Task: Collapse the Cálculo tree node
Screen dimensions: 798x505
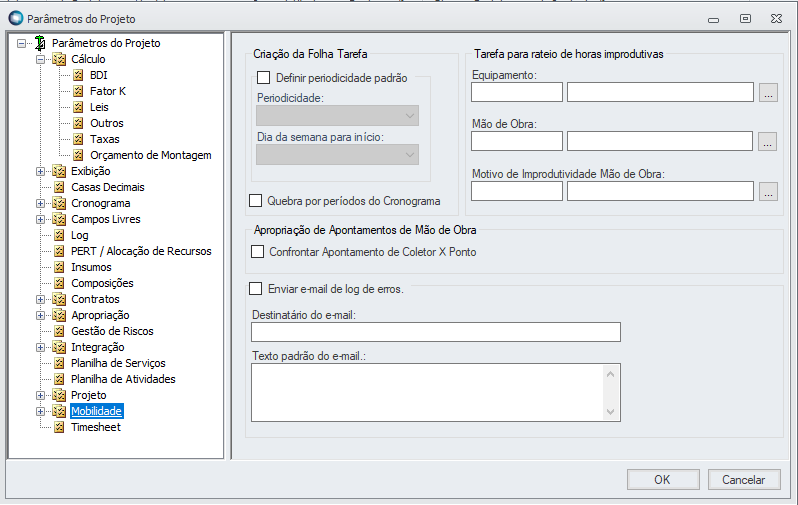Action: coord(41,59)
